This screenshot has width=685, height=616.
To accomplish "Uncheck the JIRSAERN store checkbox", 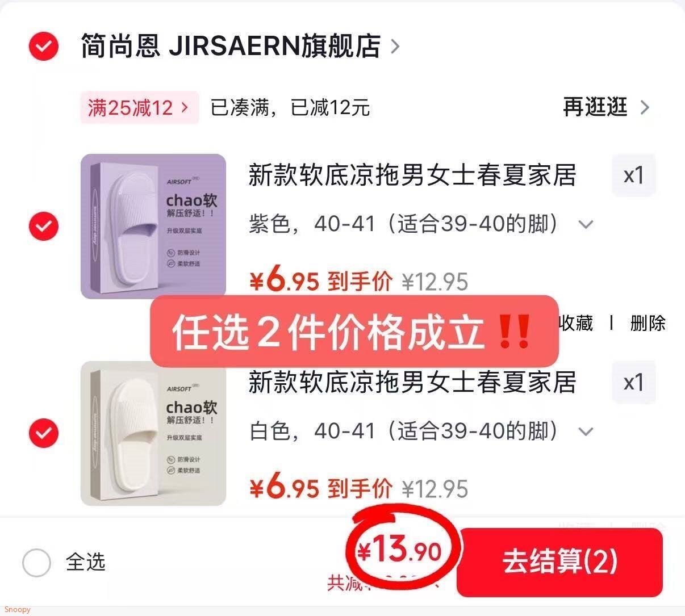I will [44, 46].
